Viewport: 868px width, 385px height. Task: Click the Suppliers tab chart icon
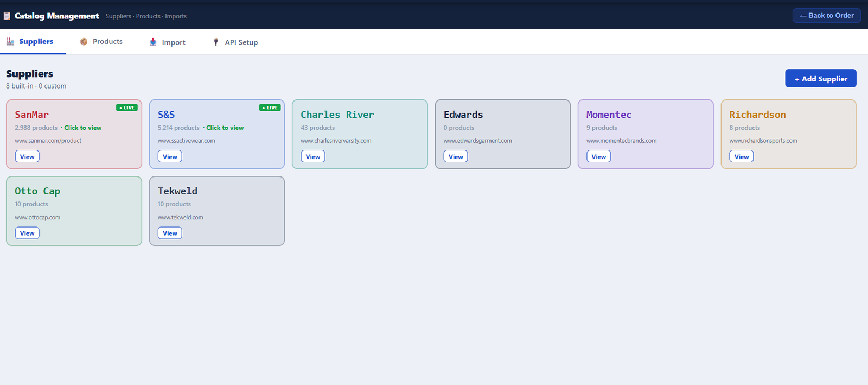10,41
